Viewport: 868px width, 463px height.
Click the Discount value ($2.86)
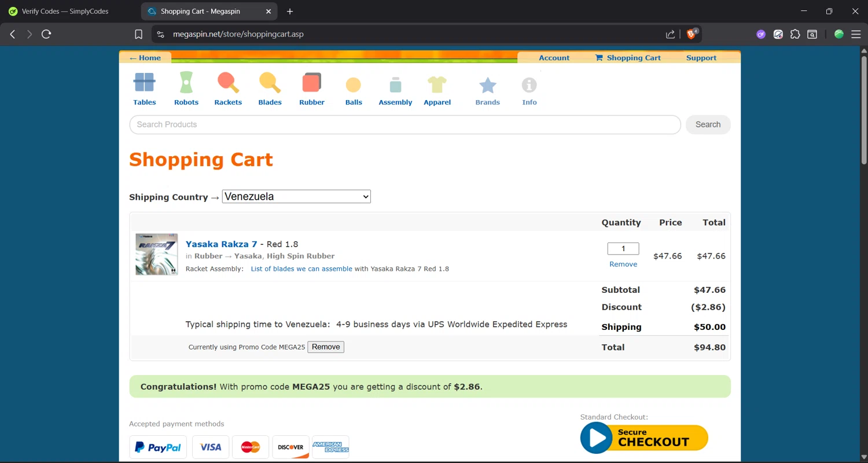coord(708,307)
